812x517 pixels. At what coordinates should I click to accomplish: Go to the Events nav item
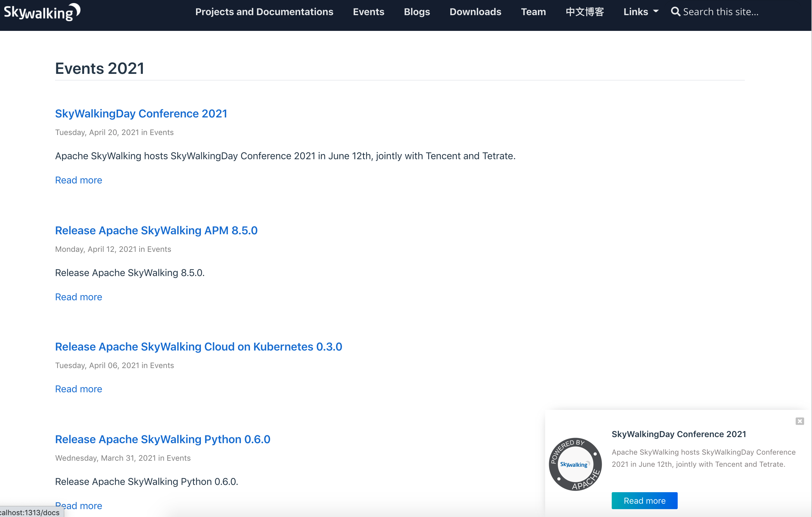click(x=368, y=12)
